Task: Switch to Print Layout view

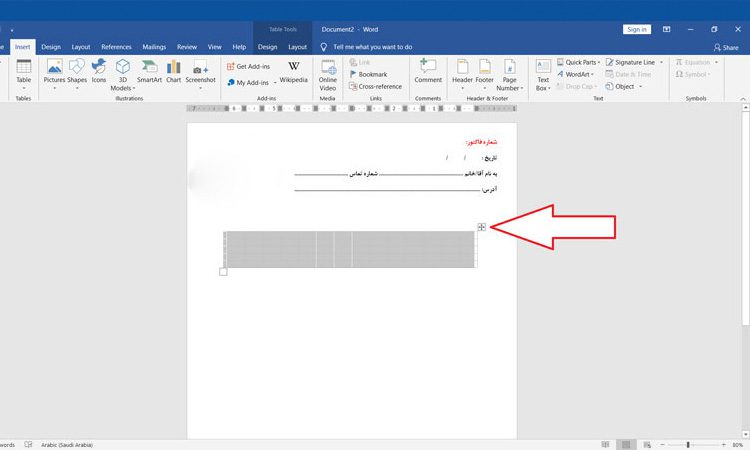Action: tap(626, 445)
